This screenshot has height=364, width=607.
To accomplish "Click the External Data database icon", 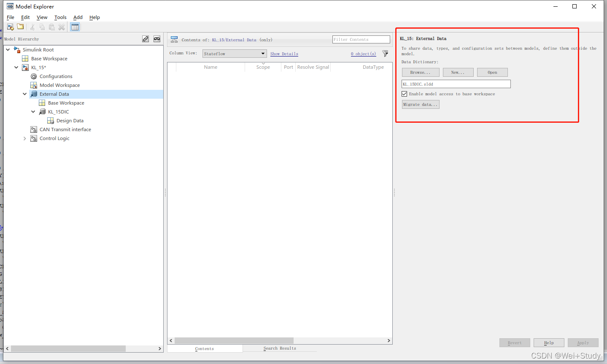I will pyautogui.click(x=34, y=94).
